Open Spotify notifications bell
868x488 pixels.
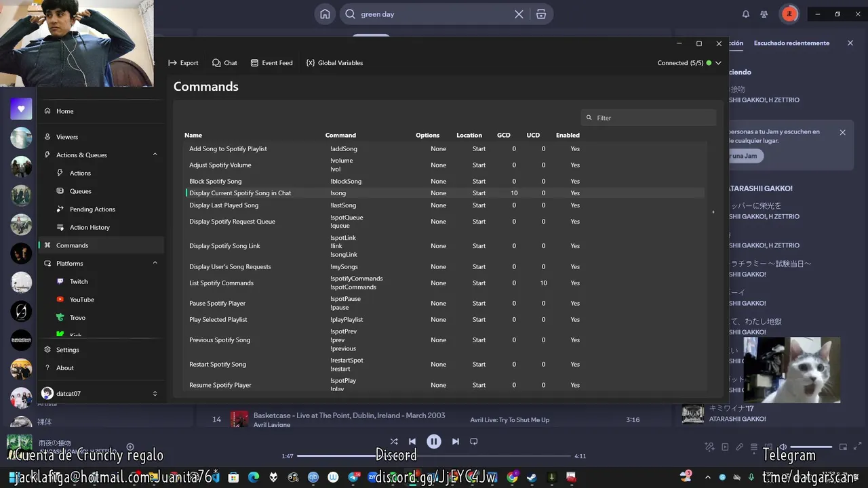746,14
